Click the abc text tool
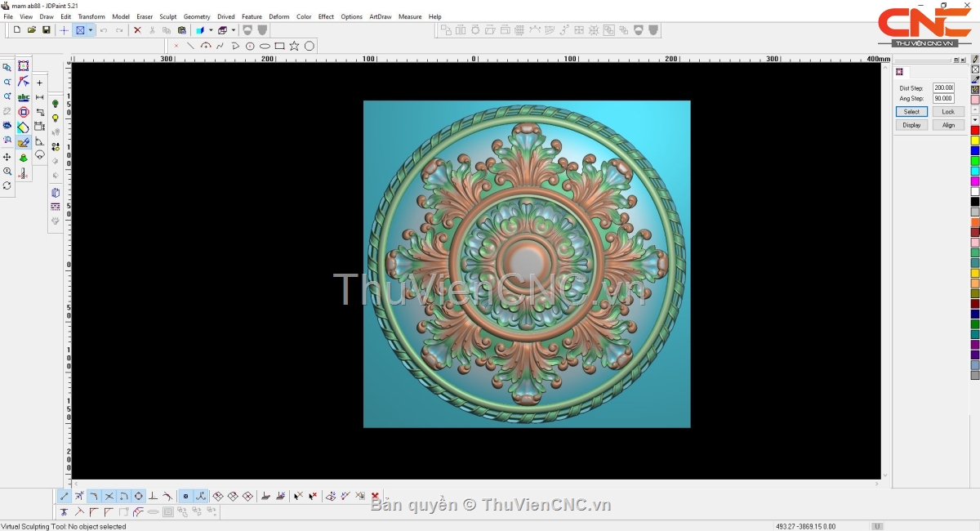This screenshot has height=531, width=980. coord(23,97)
